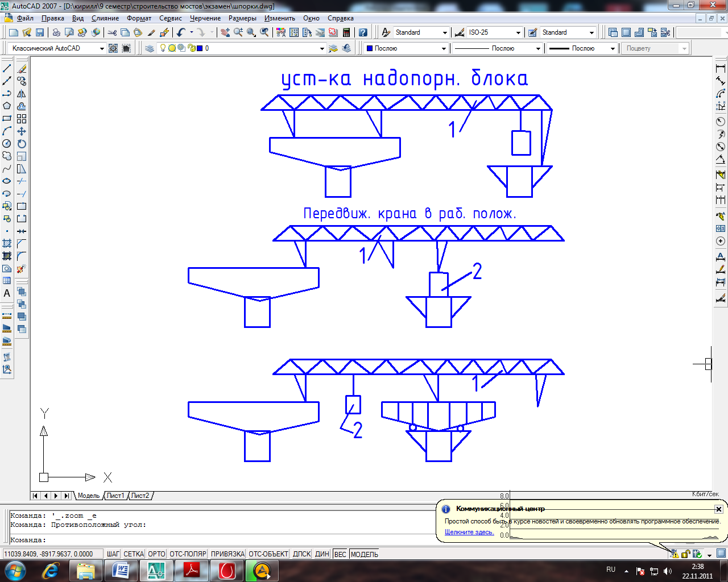The width and height of the screenshot is (728, 582).
Task: Open Microsoft Word from the taskbar
Action: pos(121,571)
